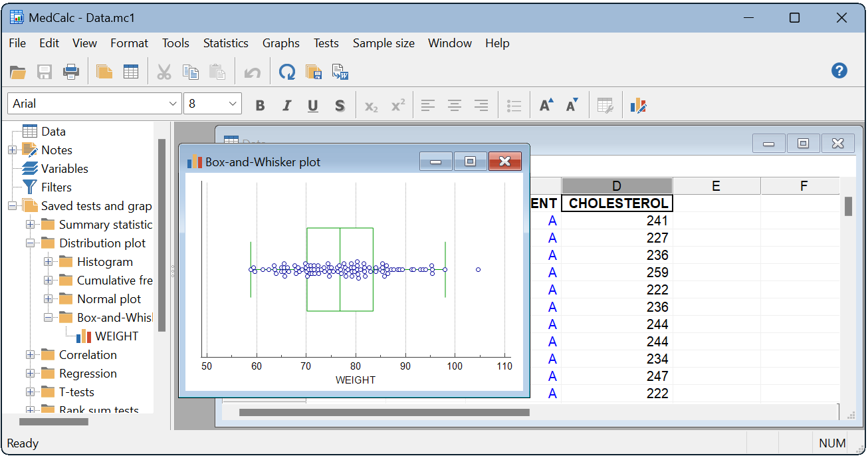
Task: Open the Graphs menu
Action: [x=281, y=43]
